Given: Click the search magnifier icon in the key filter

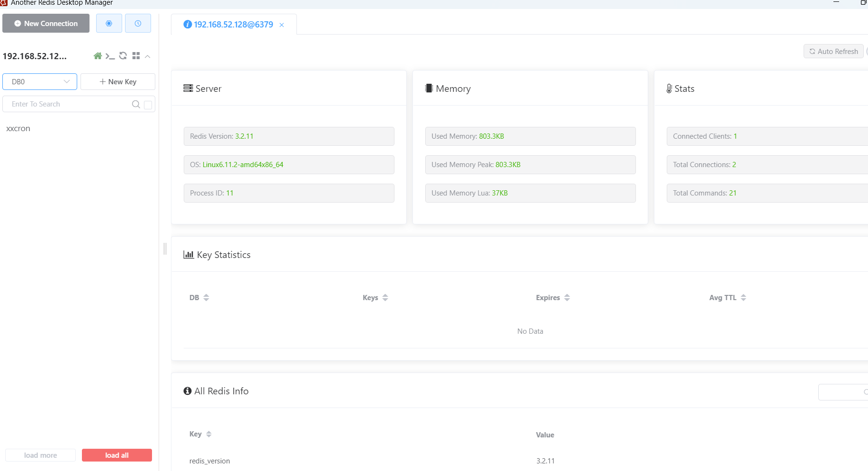Looking at the screenshot, I should pos(136,104).
